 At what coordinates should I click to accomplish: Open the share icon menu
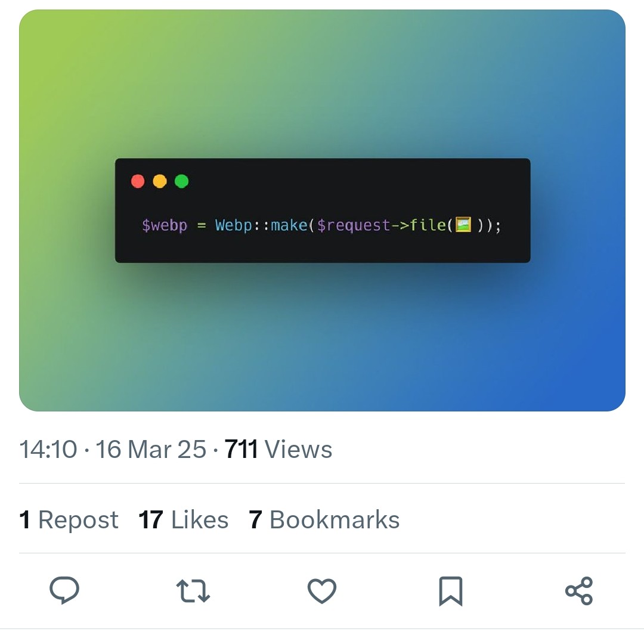(x=579, y=591)
